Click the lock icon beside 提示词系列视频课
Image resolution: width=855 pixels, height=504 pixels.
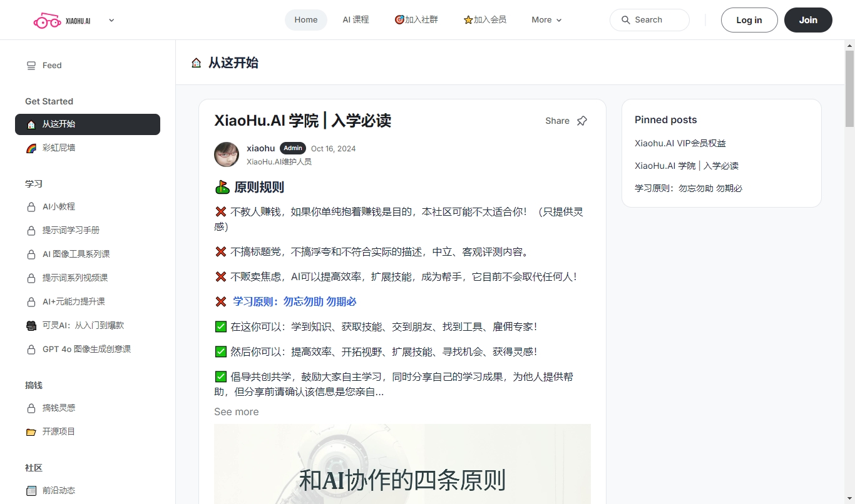click(31, 278)
